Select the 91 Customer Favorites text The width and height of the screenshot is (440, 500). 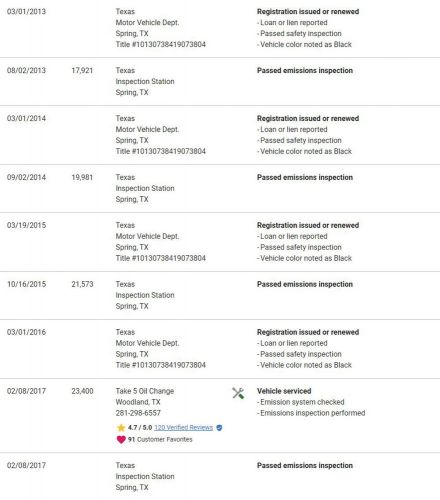click(x=160, y=440)
